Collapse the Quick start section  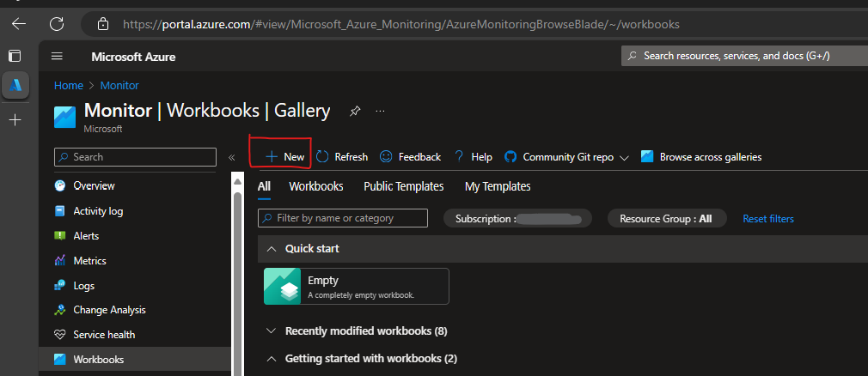(271, 249)
